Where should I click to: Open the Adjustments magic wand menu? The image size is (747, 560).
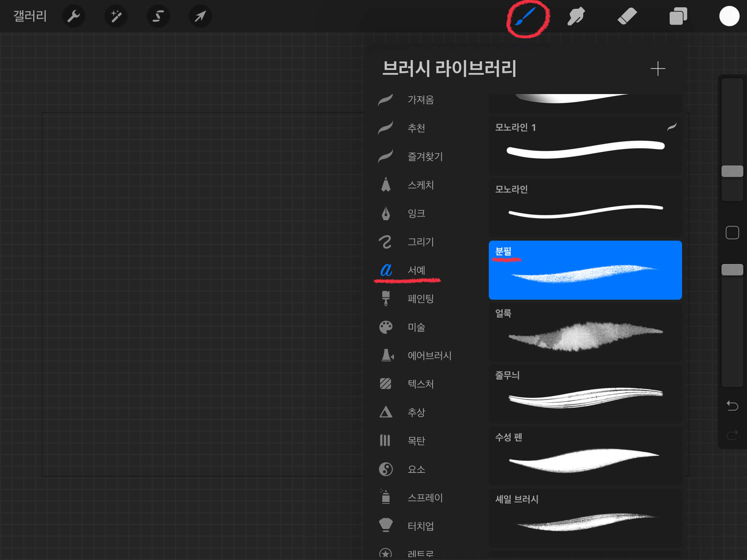[x=116, y=16]
